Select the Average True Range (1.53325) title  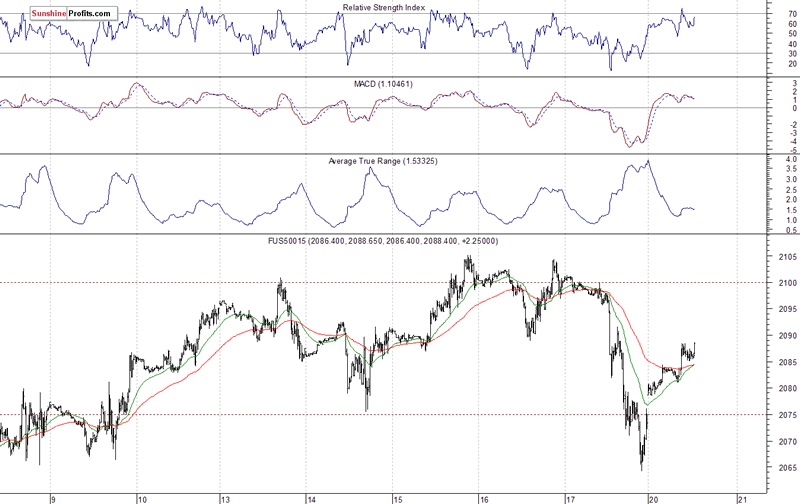[x=384, y=161]
